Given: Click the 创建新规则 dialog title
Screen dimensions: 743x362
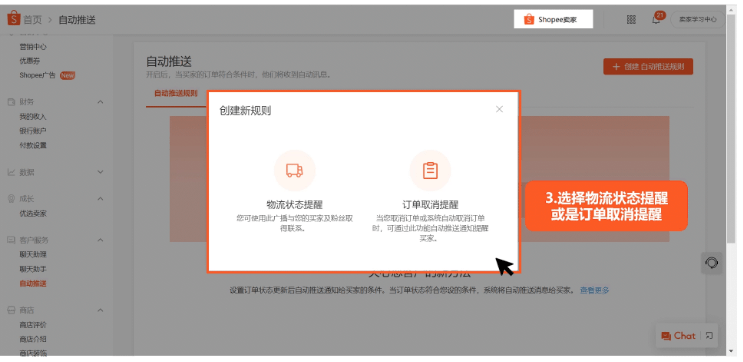Looking at the screenshot, I should point(245,111).
